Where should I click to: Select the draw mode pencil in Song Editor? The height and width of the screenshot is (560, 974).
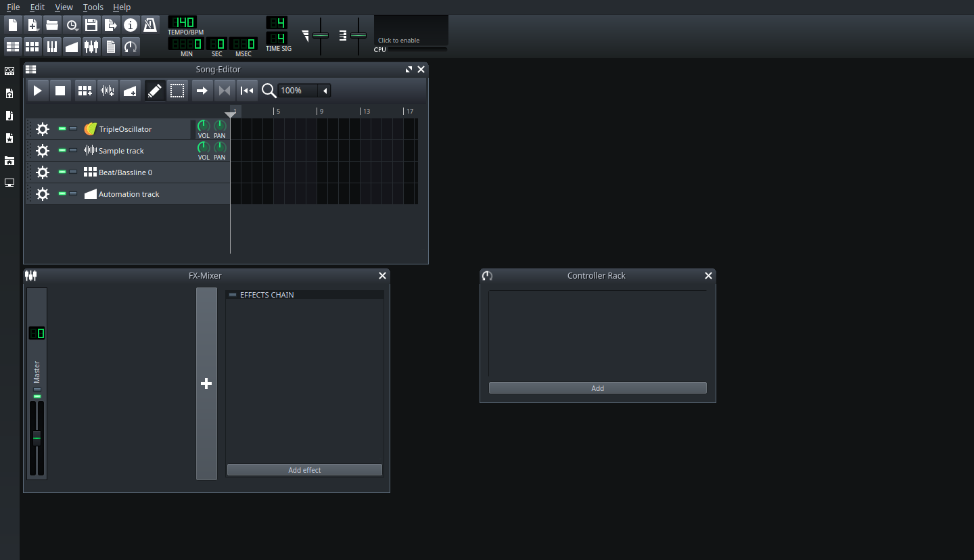point(154,90)
